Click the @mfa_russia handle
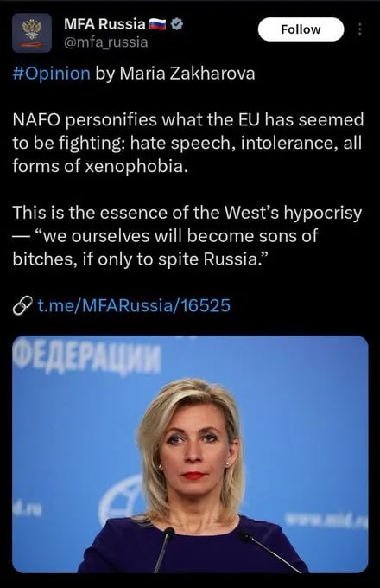380x588 pixels. (x=106, y=42)
